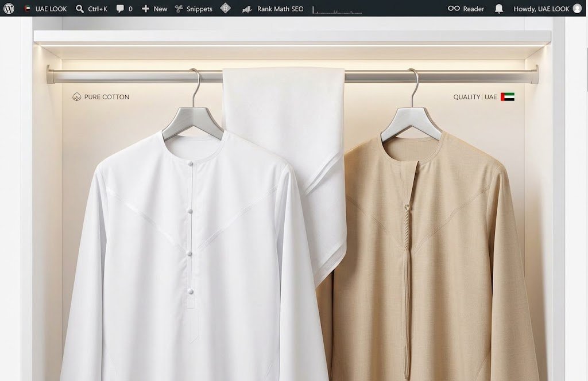
Task: Click the scissors Snippets icon
Action: (x=179, y=9)
